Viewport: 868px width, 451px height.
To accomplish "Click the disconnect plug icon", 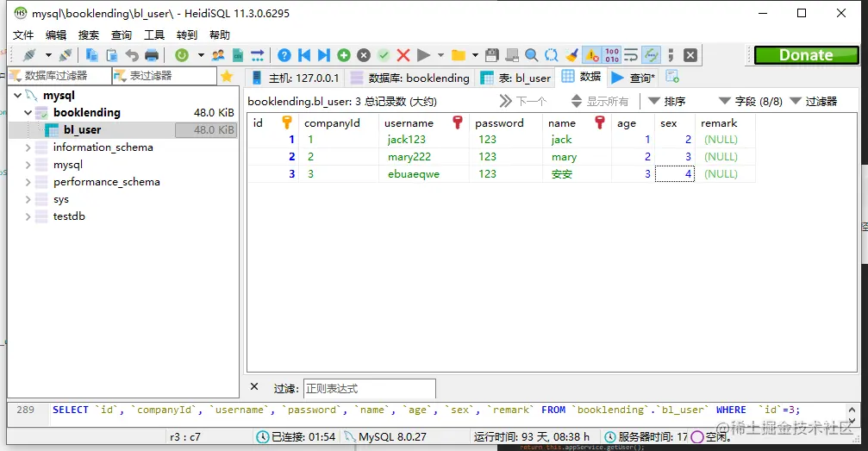I will 66,55.
